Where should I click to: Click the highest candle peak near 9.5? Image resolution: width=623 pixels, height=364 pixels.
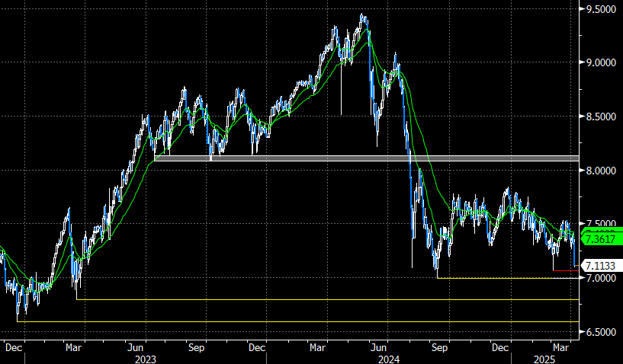[362, 17]
